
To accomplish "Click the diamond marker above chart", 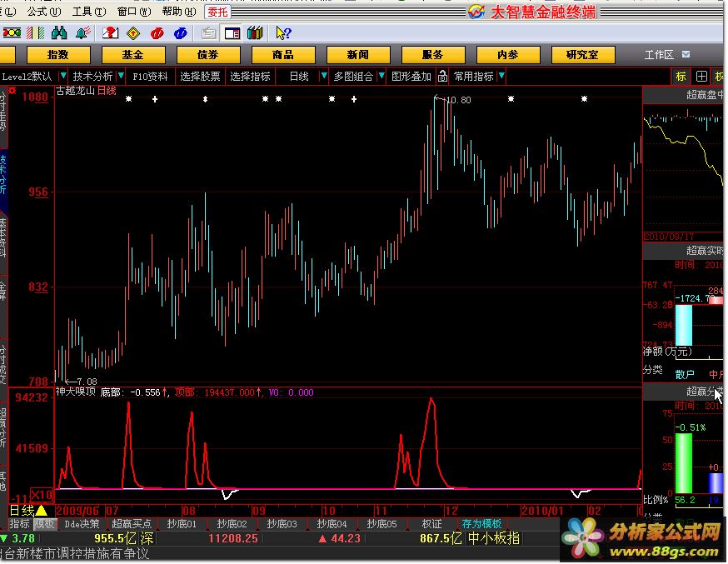I will [205, 99].
